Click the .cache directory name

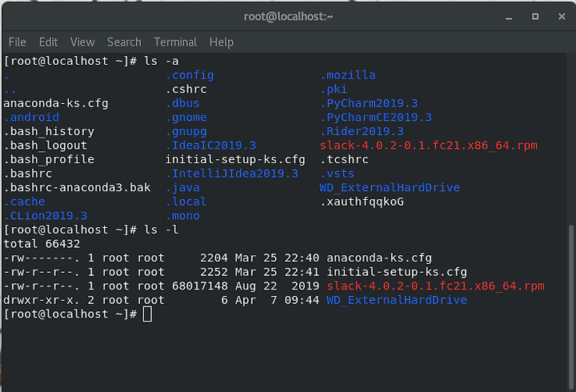point(24,202)
